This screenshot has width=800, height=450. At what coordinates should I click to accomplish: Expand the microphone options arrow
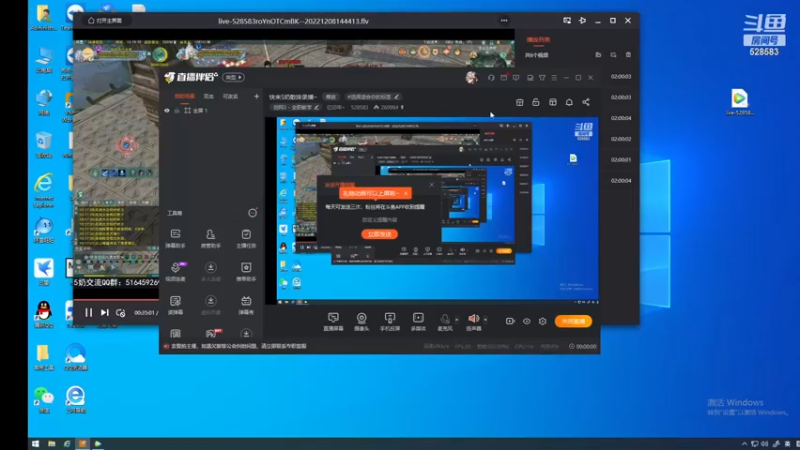coord(457,320)
